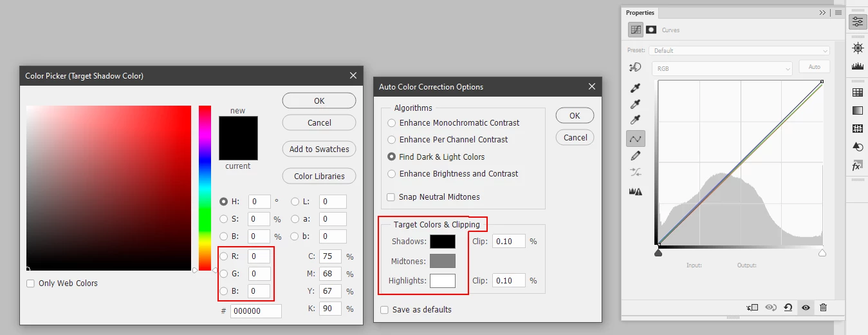Click the Highlights Clip percentage field
Image resolution: width=868 pixels, height=335 pixels.
pos(509,281)
